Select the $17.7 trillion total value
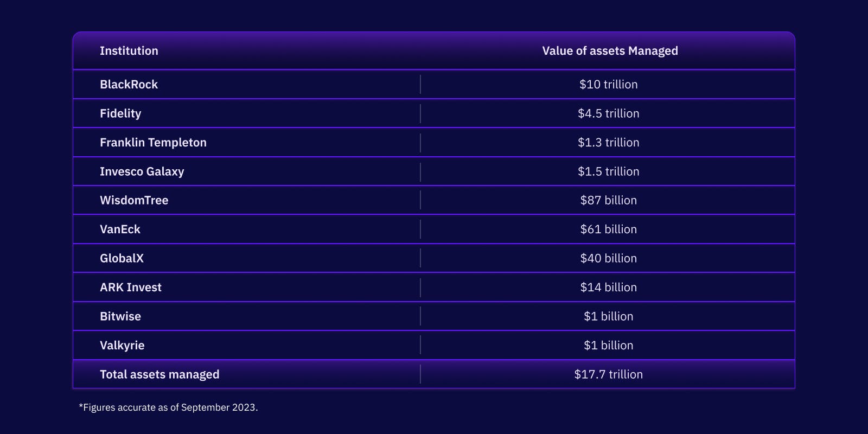This screenshot has width=868, height=434. [x=608, y=375]
